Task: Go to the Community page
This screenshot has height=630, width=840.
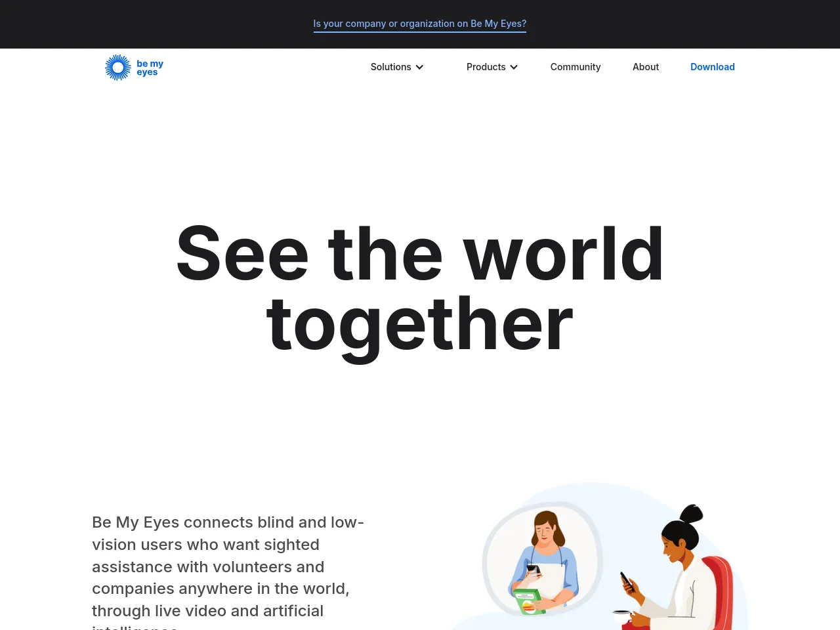Action: coord(575,67)
